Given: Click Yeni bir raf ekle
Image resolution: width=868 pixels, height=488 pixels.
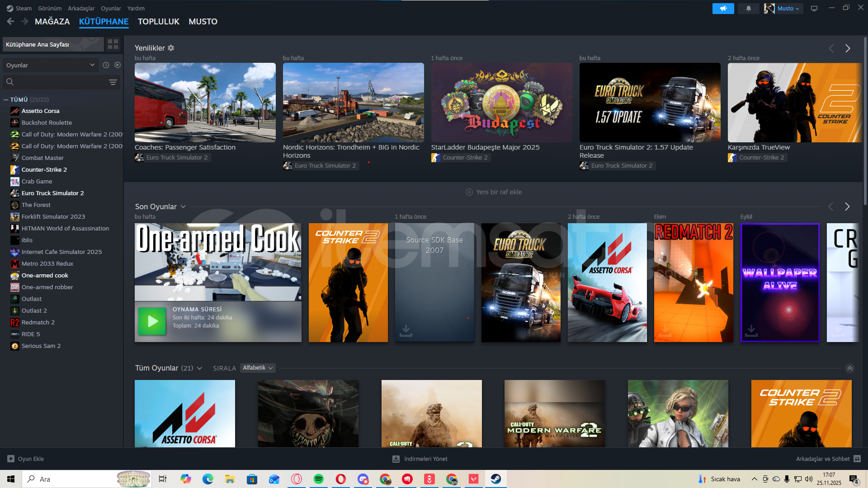Looking at the screenshot, I should coord(494,192).
